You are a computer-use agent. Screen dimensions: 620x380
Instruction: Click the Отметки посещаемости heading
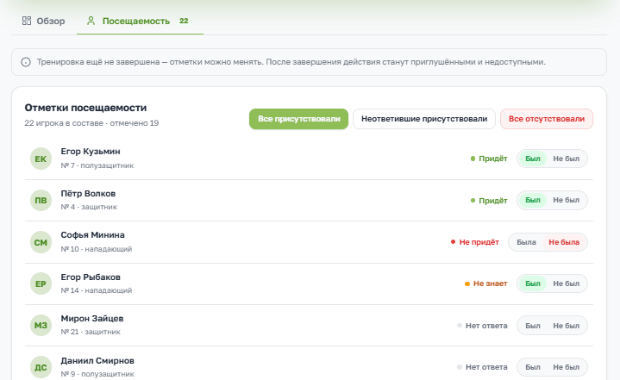click(85, 108)
